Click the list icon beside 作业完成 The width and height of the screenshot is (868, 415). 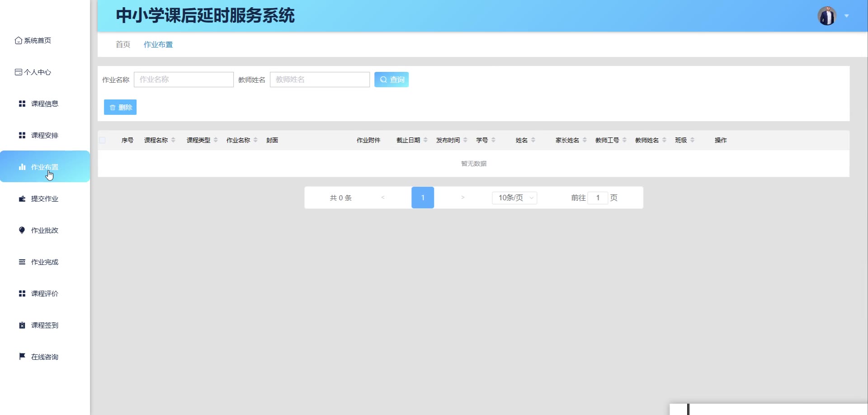pos(22,262)
